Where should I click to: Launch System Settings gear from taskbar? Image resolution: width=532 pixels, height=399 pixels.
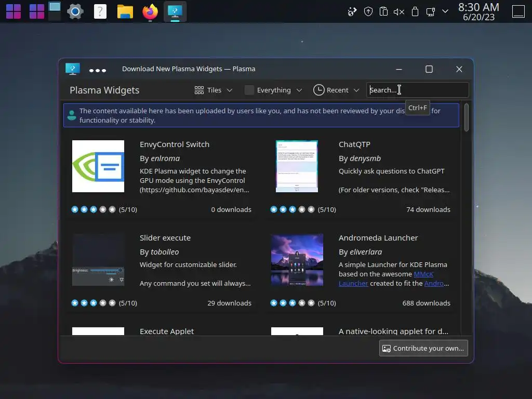click(x=75, y=11)
